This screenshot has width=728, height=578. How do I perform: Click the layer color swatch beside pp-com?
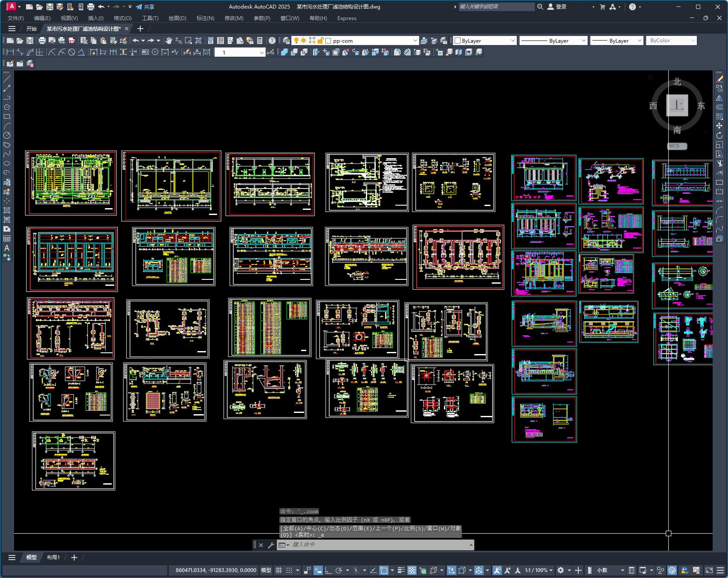328,41
